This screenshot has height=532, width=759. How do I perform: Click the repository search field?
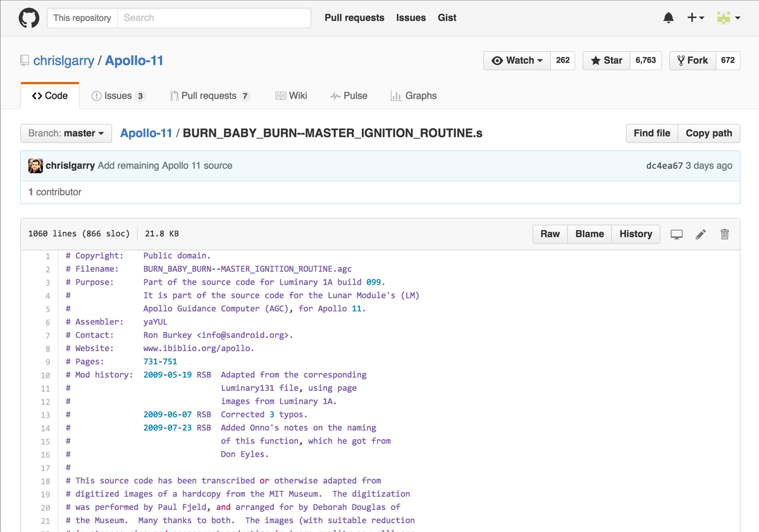(x=214, y=18)
